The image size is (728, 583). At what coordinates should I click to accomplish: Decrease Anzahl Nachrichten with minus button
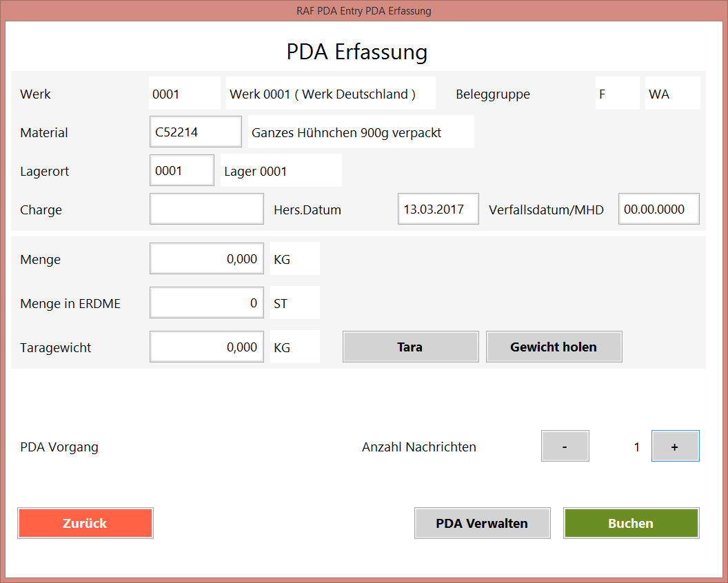pos(565,447)
